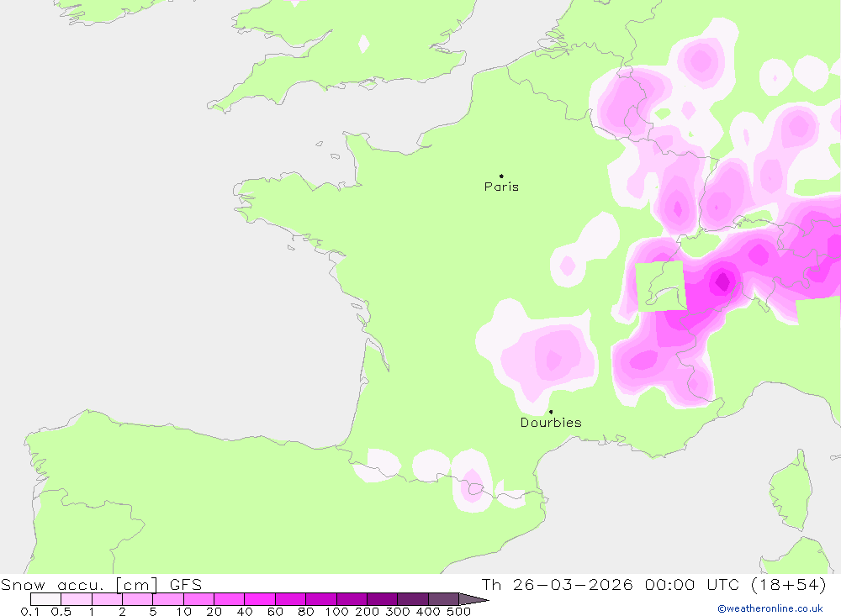Open the weatheronline.co.uk copyright link

pyautogui.click(x=770, y=608)
